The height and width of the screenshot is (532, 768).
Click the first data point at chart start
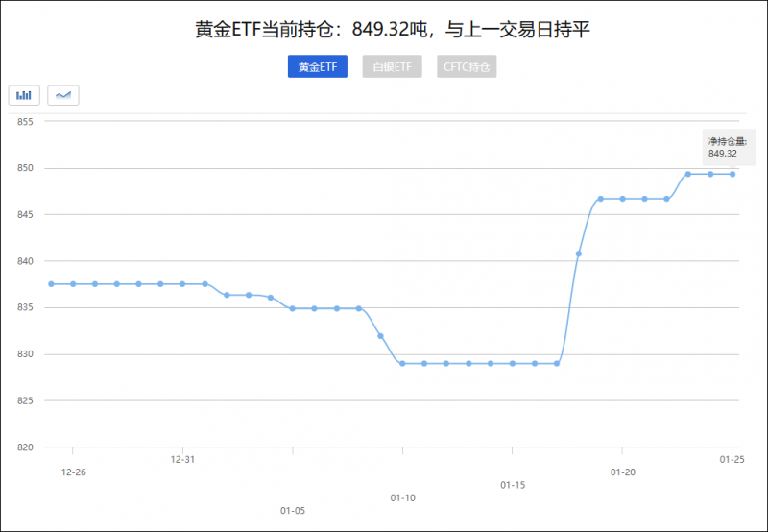coord(51,284)
